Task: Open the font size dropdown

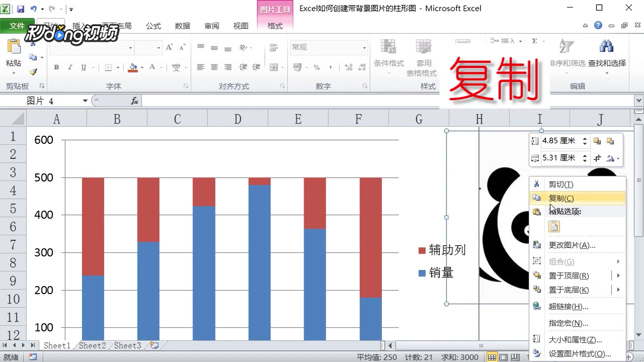Action: [x=158, y=48]
